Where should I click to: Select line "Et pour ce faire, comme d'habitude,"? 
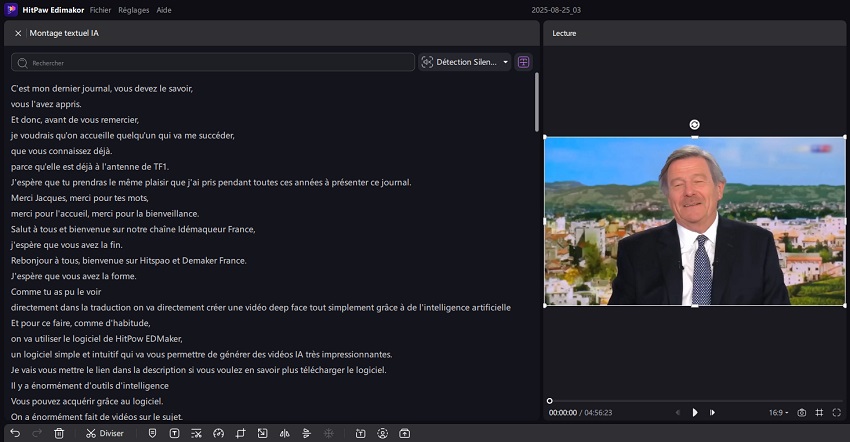coord(81,323)
